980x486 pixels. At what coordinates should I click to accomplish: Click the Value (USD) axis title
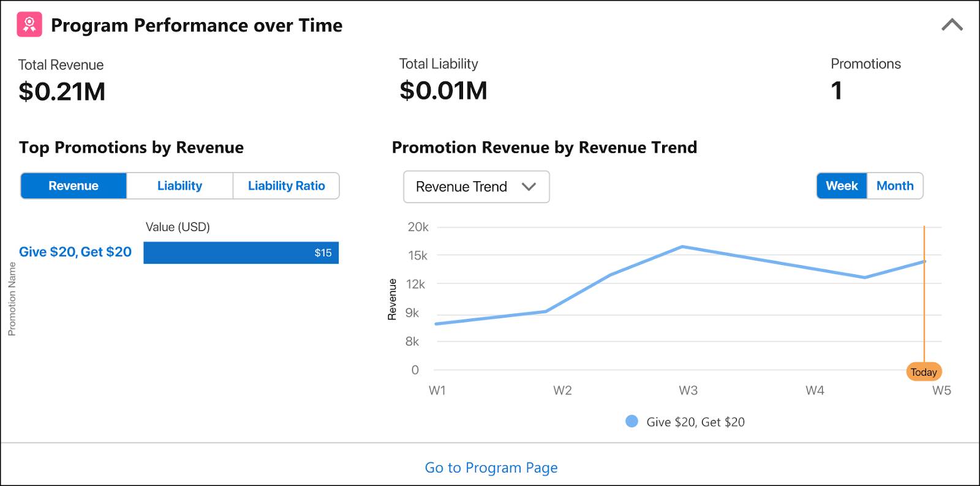click(x=178, y=227)
